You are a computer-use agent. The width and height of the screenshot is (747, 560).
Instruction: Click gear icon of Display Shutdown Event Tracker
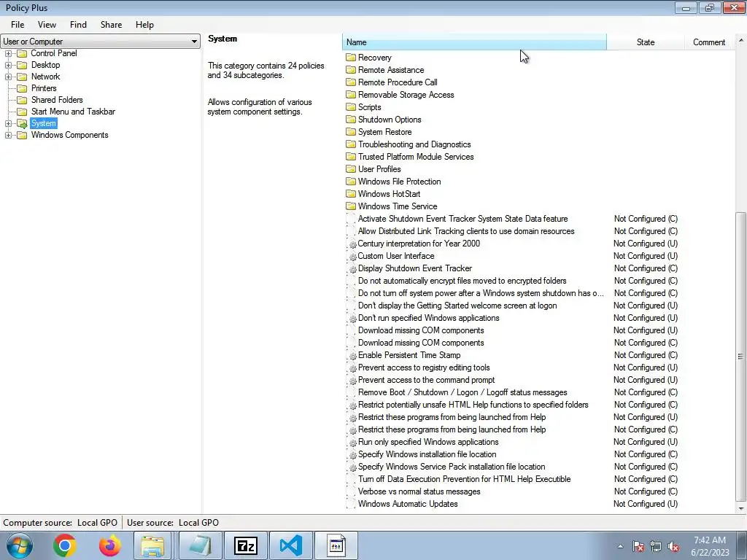click(352, 268)
